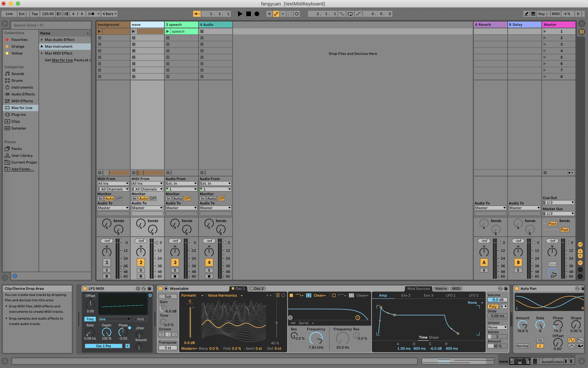
Task: Click the Arrangement Record button
Action: (x=257, y=14)
